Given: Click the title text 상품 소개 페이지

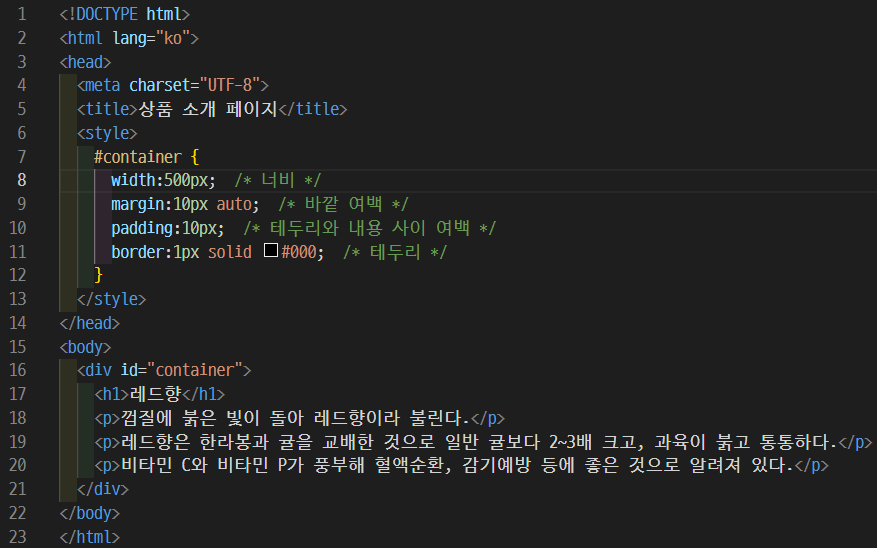Looking at the screenshot, I should (x=208, y=109).
